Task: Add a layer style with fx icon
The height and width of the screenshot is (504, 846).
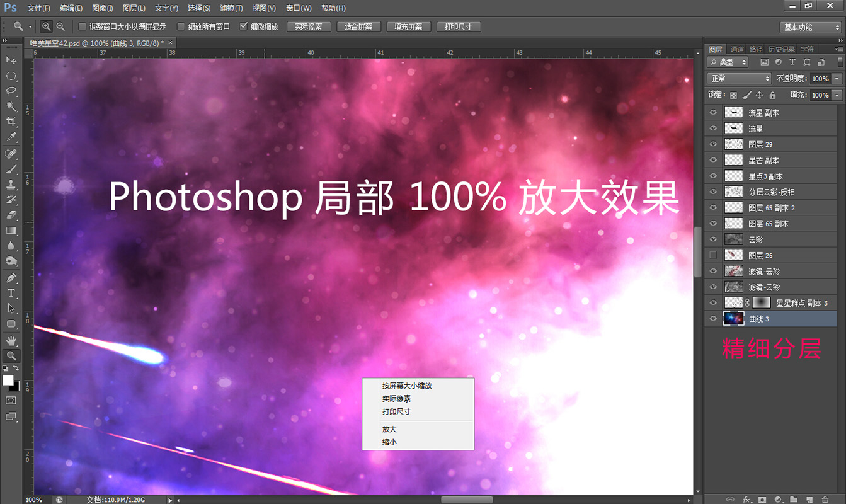Action: pyautogui.click(x=746, y=500)
